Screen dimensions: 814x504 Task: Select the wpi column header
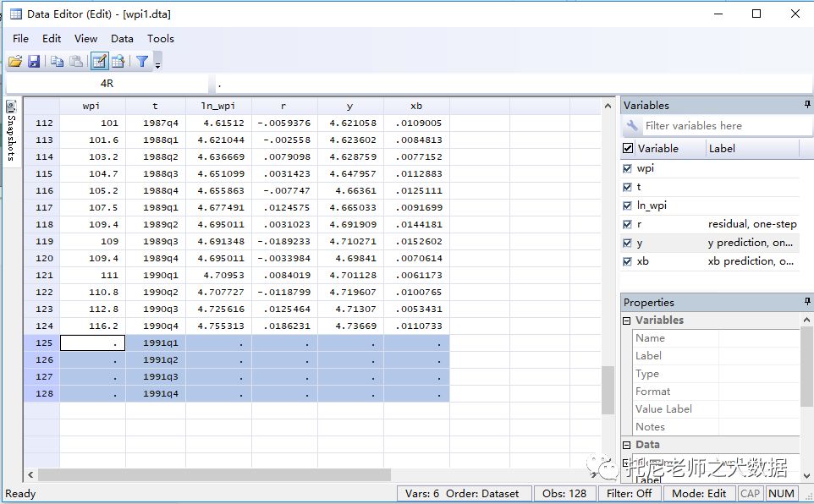[x=92, y=106]
